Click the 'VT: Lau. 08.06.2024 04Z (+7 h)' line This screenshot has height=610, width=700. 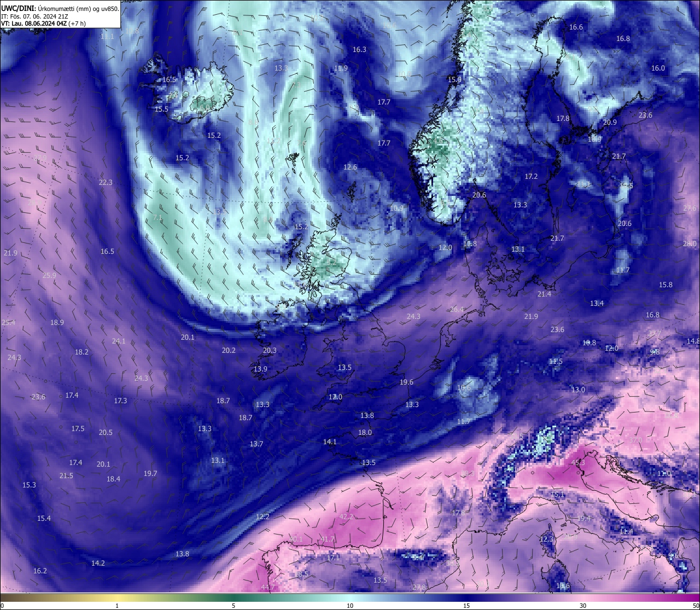point(43,24)
